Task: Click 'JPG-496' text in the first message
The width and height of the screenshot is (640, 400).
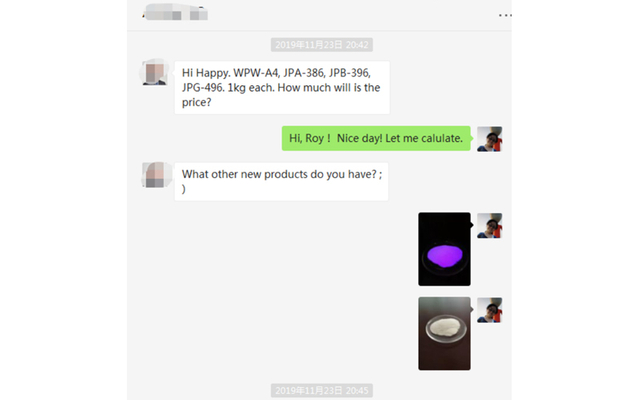Action: pos(202,87)
